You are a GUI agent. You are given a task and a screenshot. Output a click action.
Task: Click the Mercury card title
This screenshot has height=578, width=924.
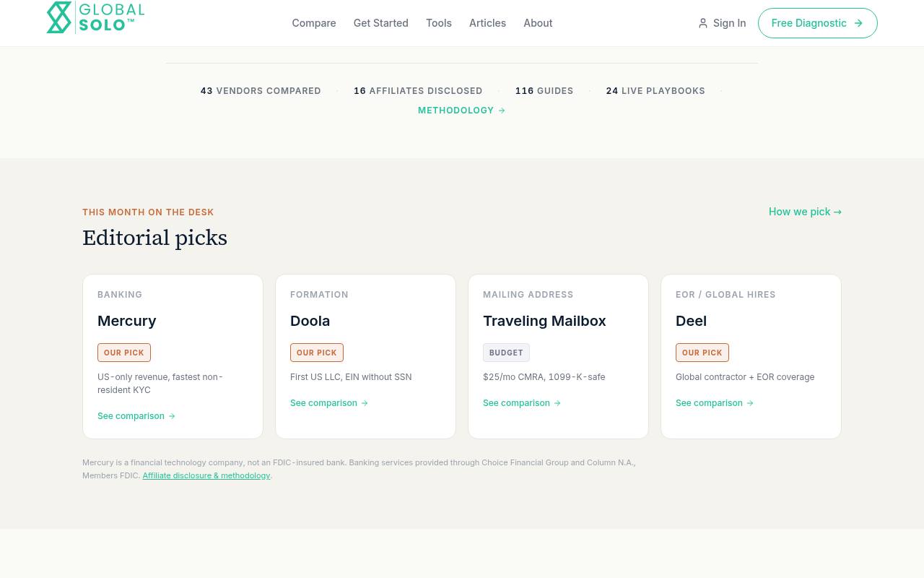tap(127, 321)
